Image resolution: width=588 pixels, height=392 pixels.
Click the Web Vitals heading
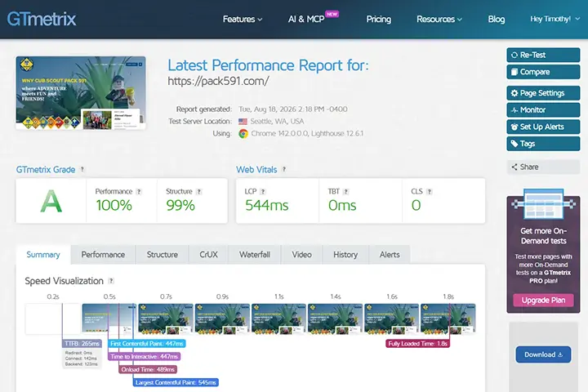pos(256,170)
